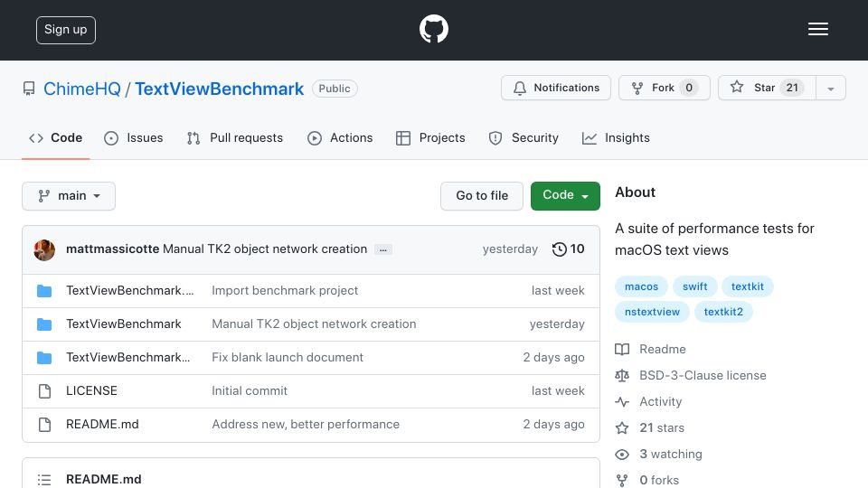The width and height of the screenshot is (868, 488).
Task: Expand the star lists dropdown arrow
Action: click(x=830, y=89)
